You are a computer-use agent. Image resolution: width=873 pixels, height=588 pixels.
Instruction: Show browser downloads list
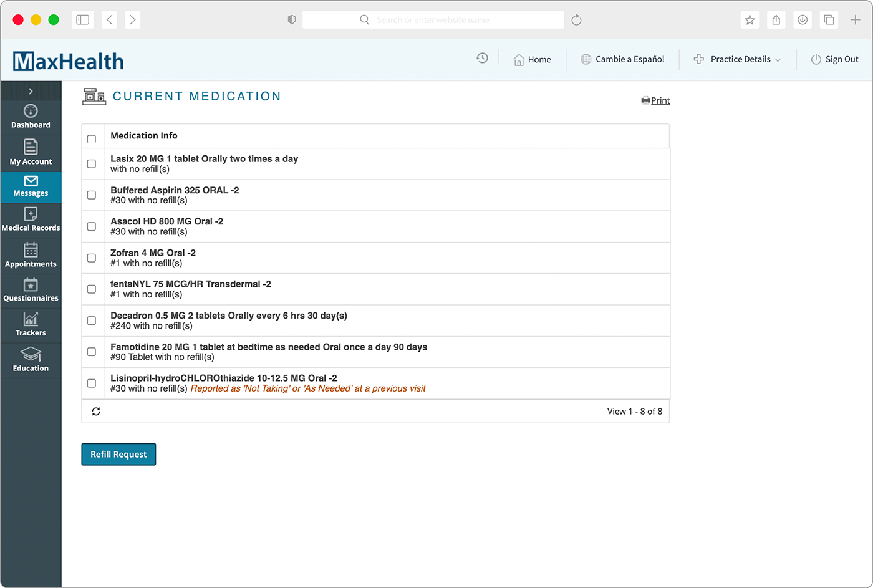coord(803,19)
